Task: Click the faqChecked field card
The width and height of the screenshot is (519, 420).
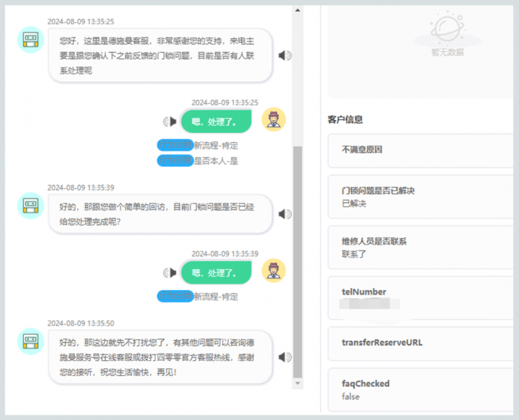Action: click(x=420, y=390)
